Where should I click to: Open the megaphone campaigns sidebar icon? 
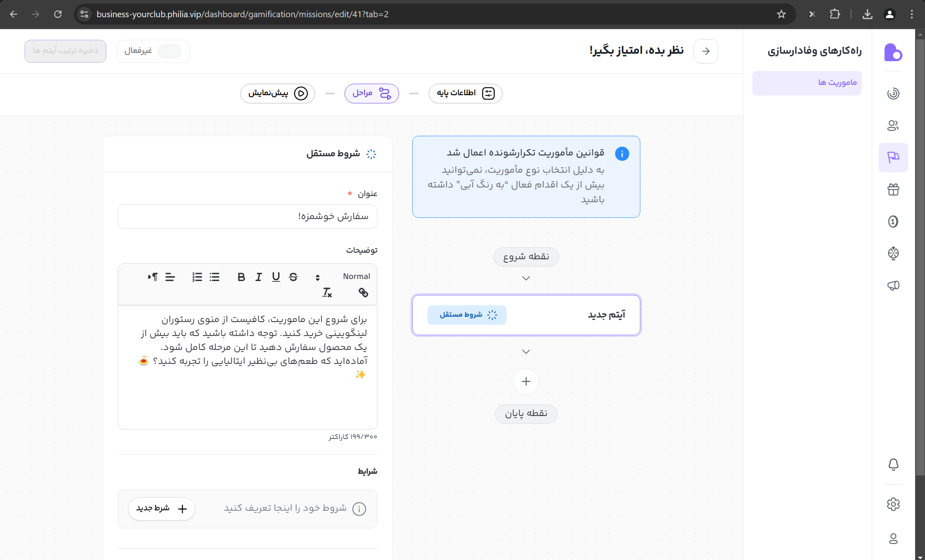893,286
